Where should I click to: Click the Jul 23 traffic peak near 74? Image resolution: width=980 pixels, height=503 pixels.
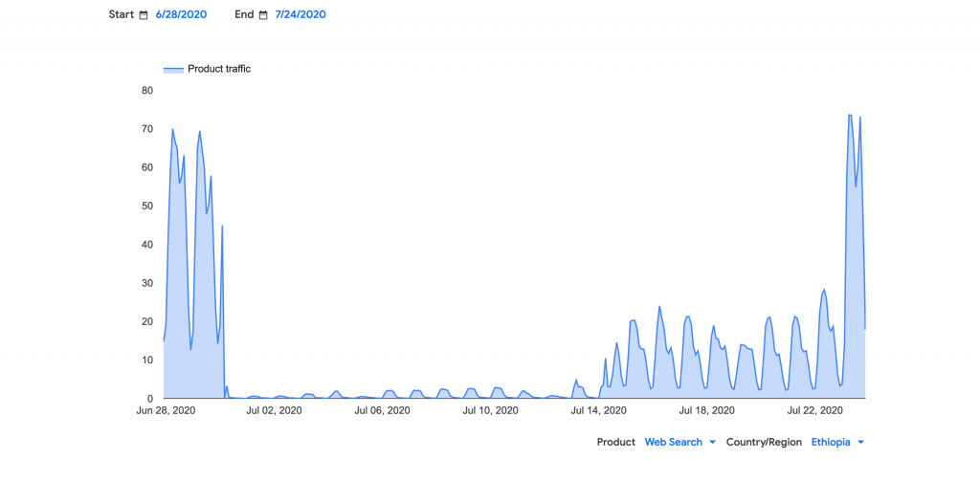click(x=850, y=116)
